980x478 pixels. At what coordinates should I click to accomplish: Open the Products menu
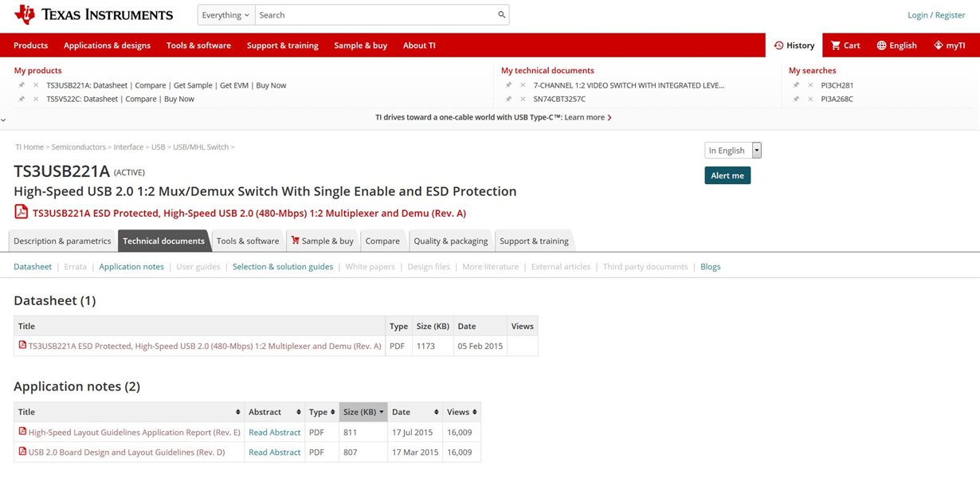click(31, 45)
